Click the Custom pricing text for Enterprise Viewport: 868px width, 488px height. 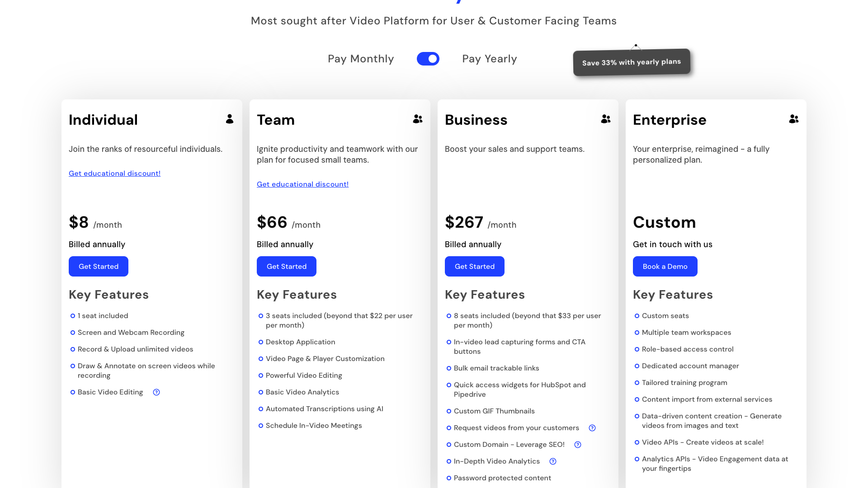(664, 222)
